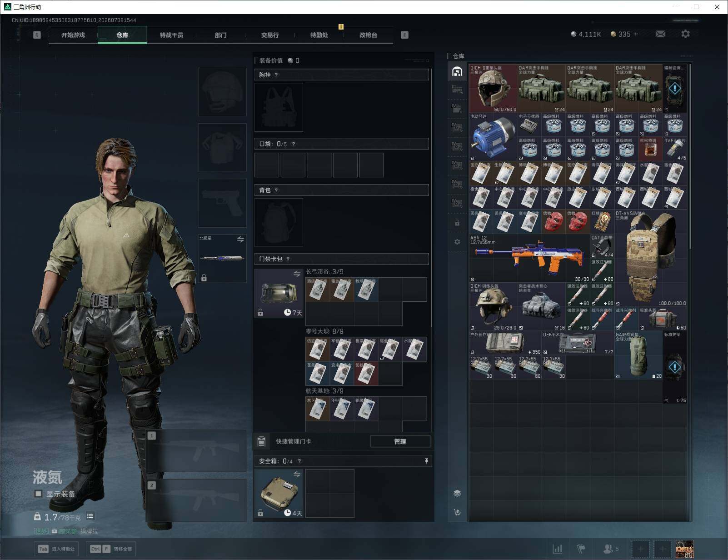The height and width of the screenshot is (560, 728).
Task: Open weight details list icon
Action: (90, 516)
